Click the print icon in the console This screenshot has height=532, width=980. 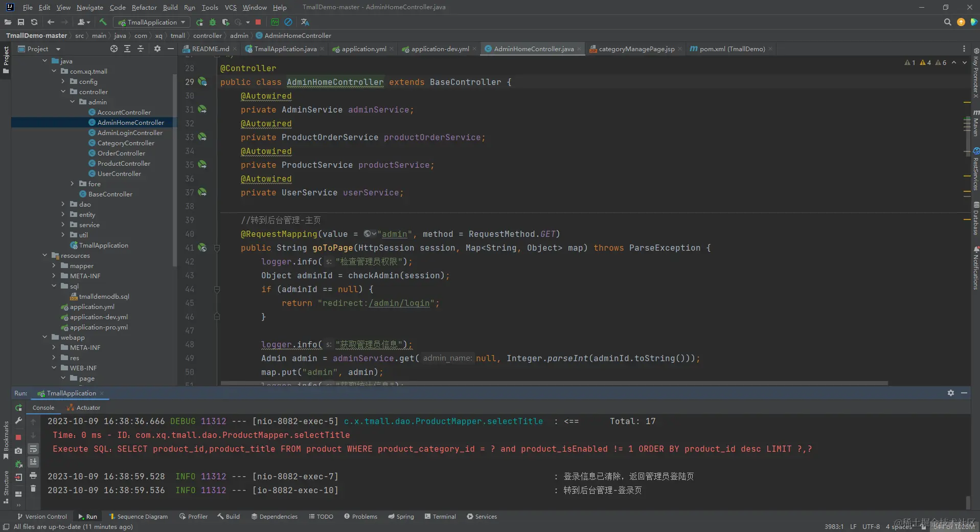point(33,476)
